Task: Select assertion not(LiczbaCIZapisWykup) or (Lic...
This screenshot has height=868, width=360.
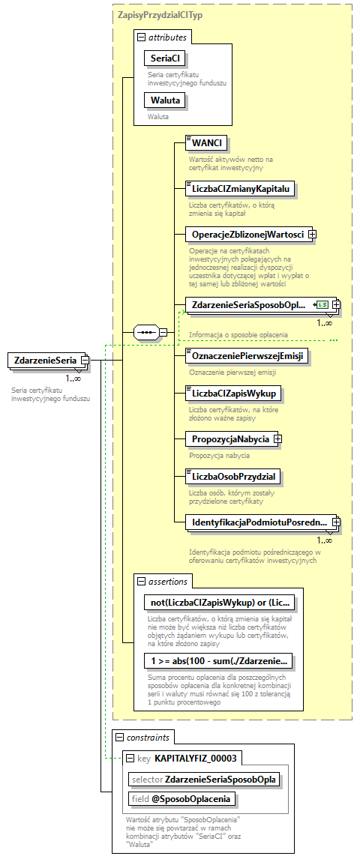Action: (219, 603)
